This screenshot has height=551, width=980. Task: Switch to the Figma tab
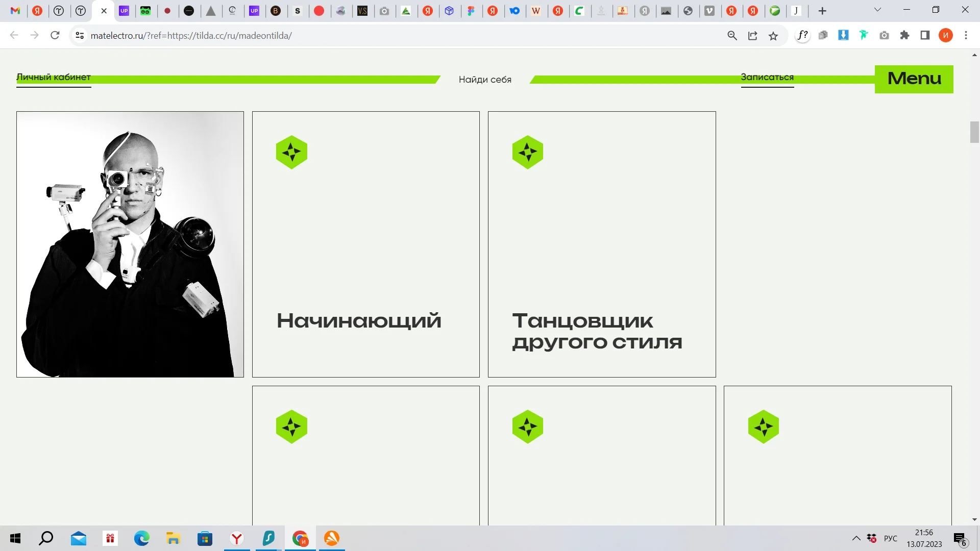click(471, 11)
